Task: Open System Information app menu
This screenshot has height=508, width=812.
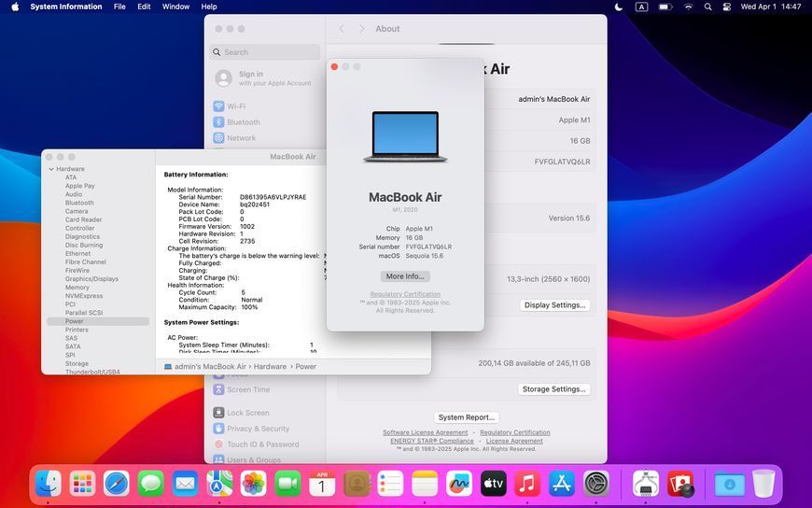Action: click(x=65, y=7)
